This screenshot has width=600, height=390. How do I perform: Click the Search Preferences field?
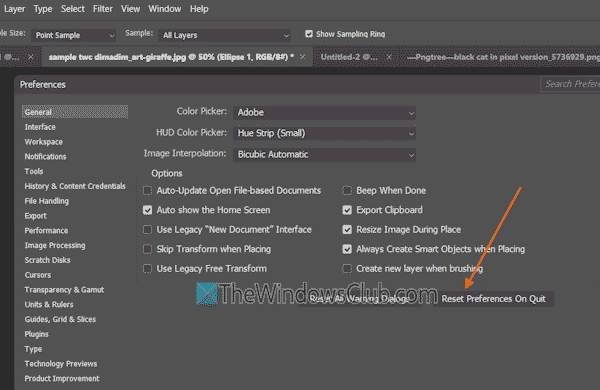[x=570, y=84]
